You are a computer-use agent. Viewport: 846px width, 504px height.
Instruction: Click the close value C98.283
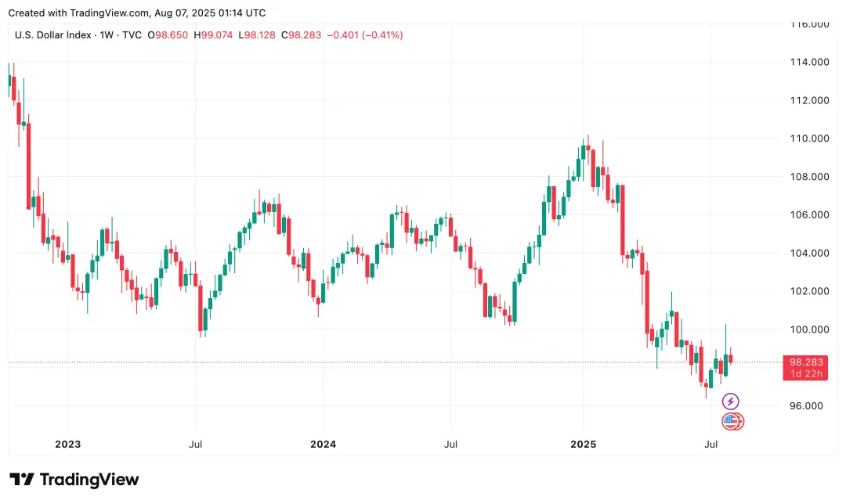coord(301,35)
